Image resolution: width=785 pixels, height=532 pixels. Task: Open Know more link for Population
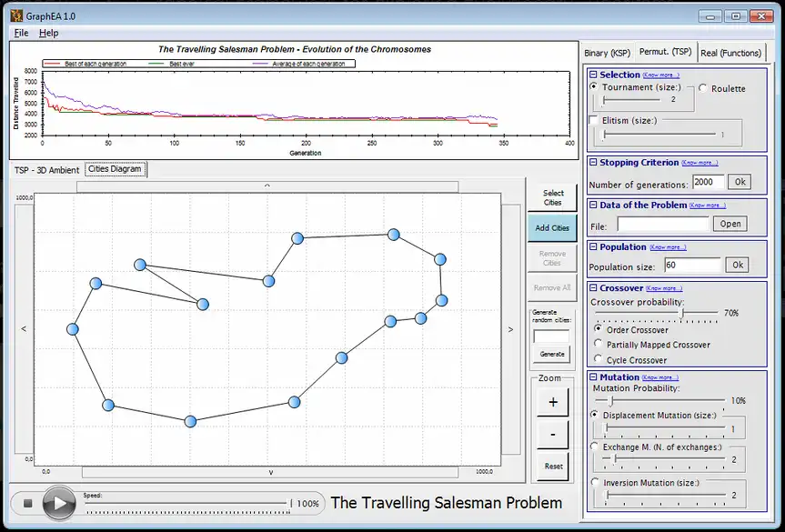tap(668, 247)
